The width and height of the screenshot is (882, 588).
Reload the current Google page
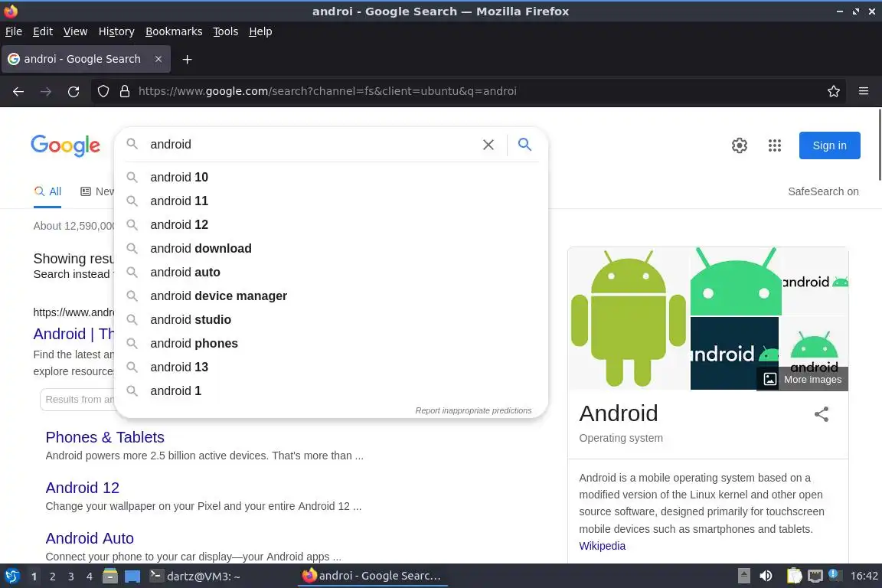coord(73,91)
